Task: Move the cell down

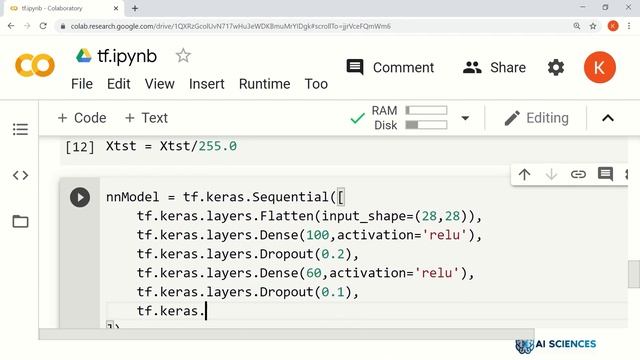Action: tap(551, 175)
